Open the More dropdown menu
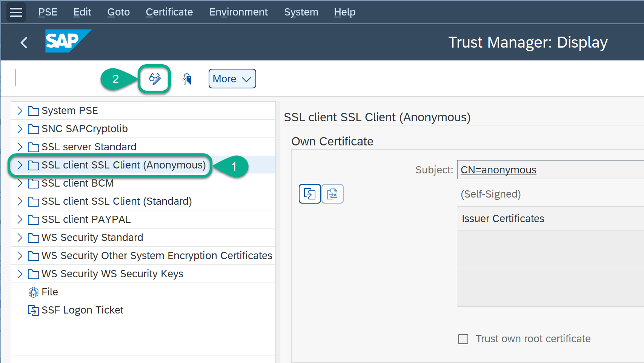The width and height of the screenshot is (644, 363). tap(232, 79)
